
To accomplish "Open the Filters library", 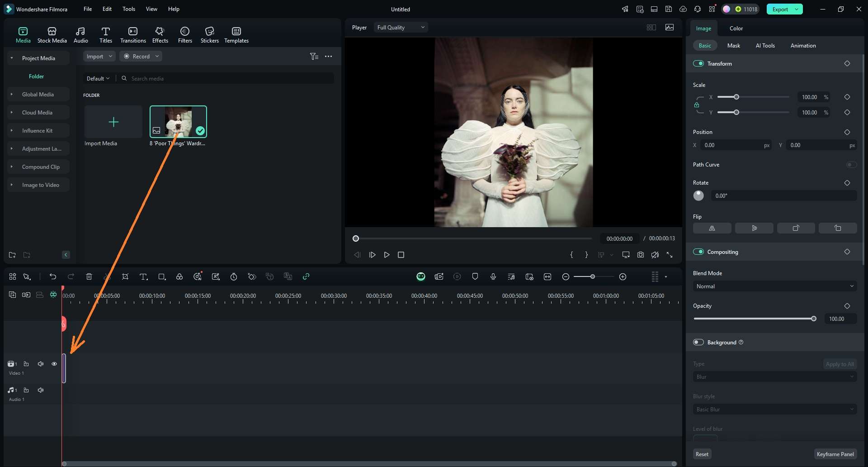I will tap(185, 35).
